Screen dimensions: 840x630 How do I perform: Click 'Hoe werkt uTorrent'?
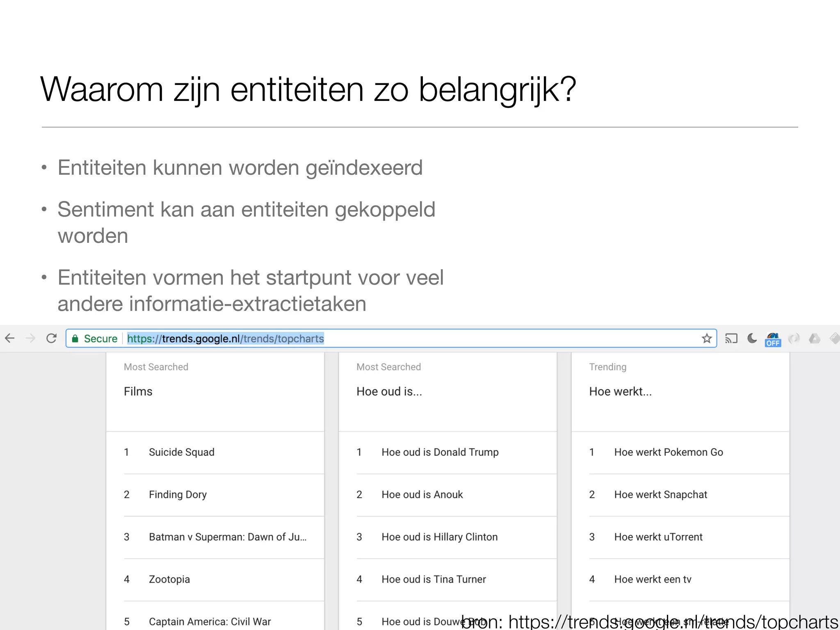pyautogui.click(x=658, y=537)
